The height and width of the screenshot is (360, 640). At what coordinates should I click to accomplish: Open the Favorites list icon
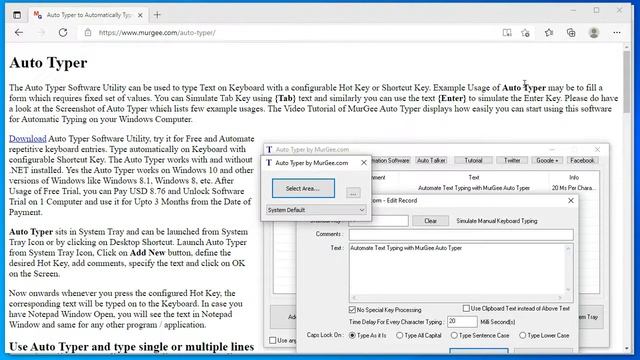click(x=549, y=33)
